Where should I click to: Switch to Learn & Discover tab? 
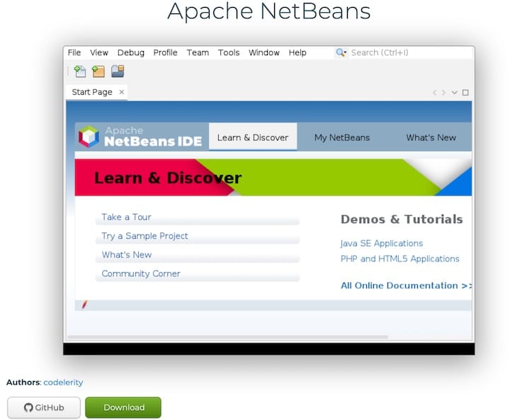tap(253, 137)
